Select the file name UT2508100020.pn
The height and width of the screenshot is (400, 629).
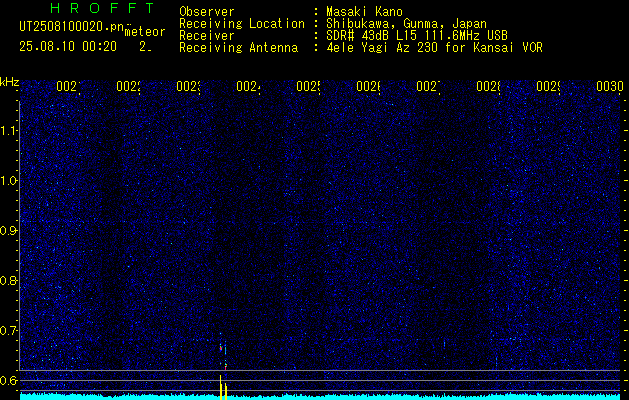(x=71, y=27)
